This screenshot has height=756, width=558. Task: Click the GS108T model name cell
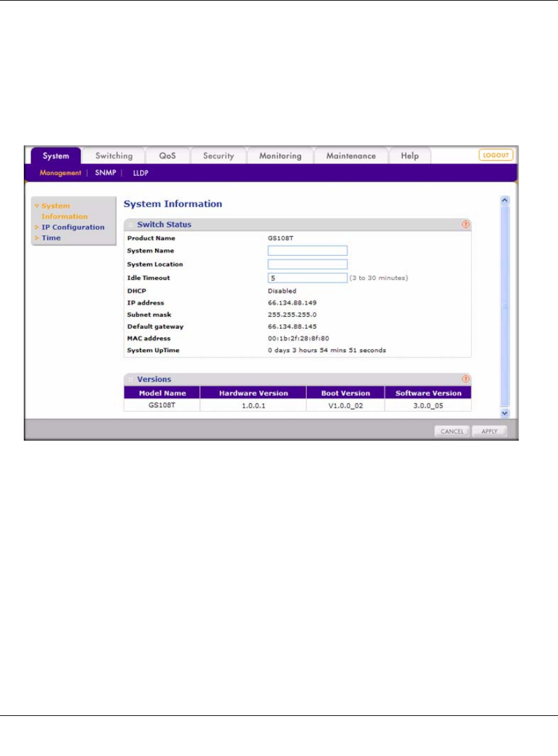coord(162,405)
